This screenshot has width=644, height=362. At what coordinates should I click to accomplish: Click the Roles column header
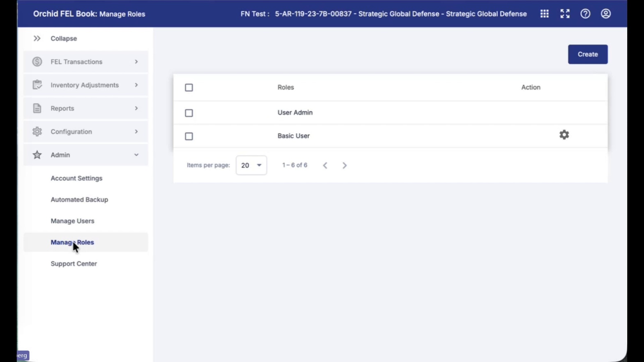[286, 87]
